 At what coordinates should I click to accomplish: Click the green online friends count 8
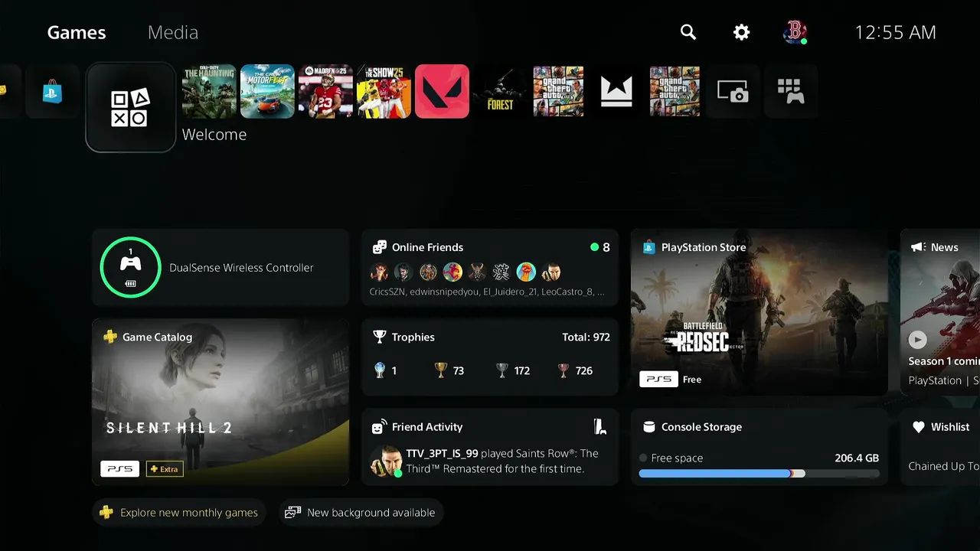coord(600,247)
